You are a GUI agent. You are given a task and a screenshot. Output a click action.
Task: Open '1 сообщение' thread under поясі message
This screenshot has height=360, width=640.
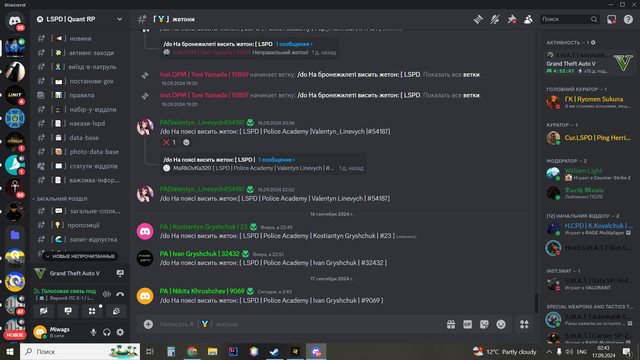point(276,160)
